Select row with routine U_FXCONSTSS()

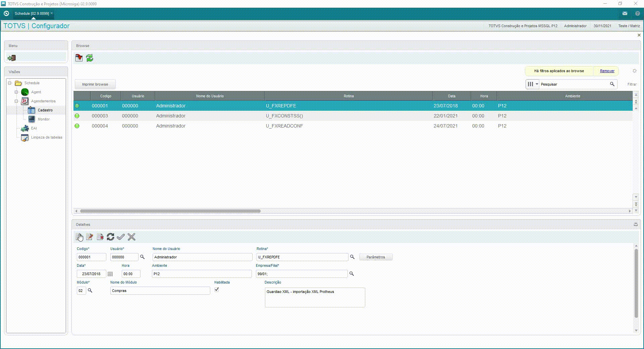353,116
